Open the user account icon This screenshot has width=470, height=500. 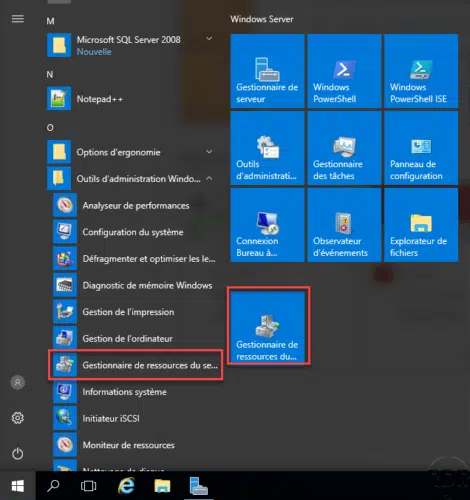(x=18, y=382)
